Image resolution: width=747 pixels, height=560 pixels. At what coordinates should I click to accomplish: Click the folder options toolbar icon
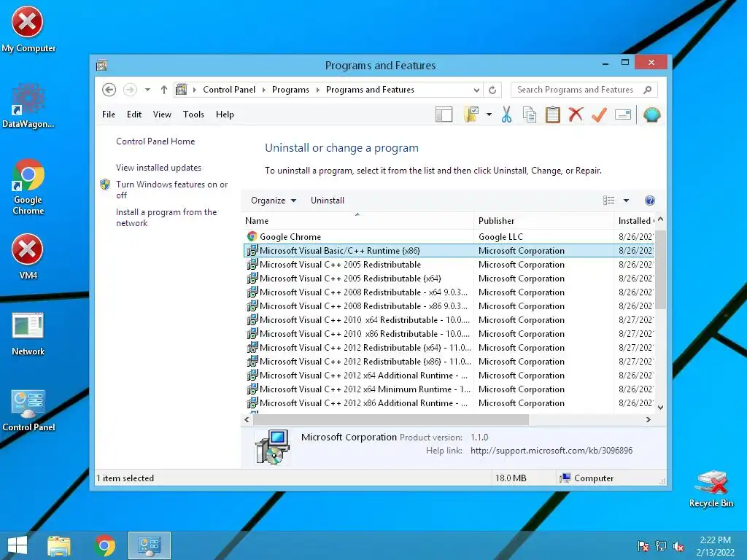click(471, 114)
